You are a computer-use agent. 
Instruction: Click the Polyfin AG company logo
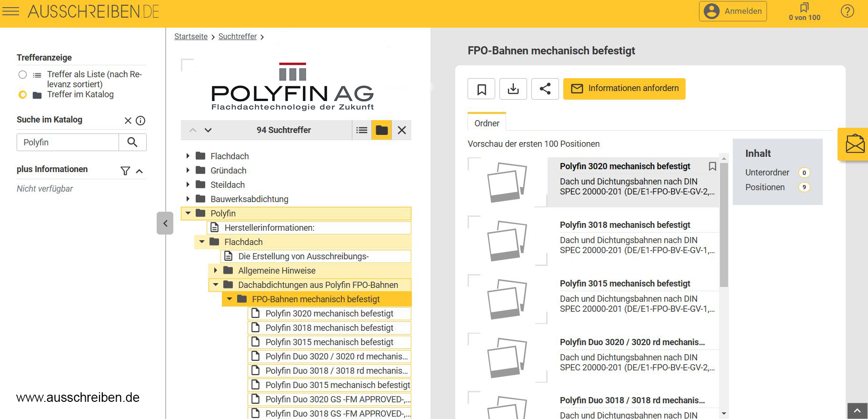point(293,87)
